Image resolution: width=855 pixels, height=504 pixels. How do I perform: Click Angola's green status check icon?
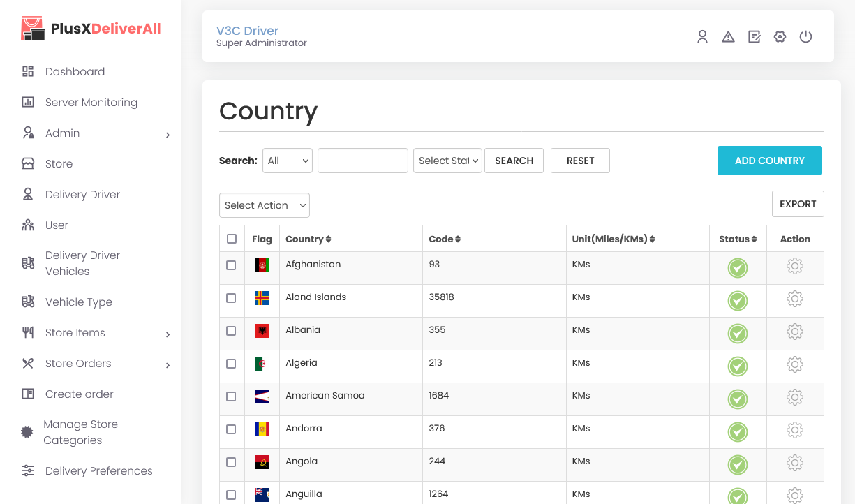738,465
